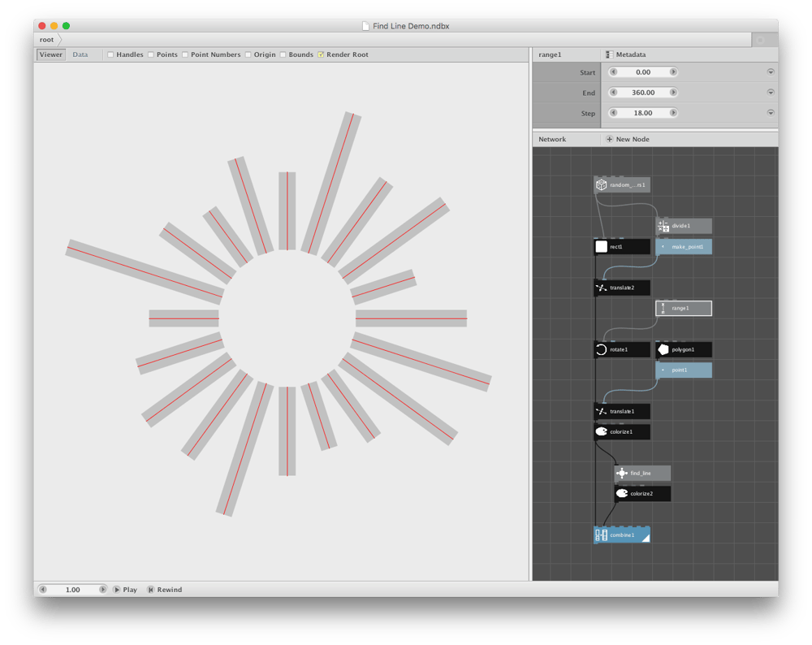Switch to the Viewer tab

(50, 54)
